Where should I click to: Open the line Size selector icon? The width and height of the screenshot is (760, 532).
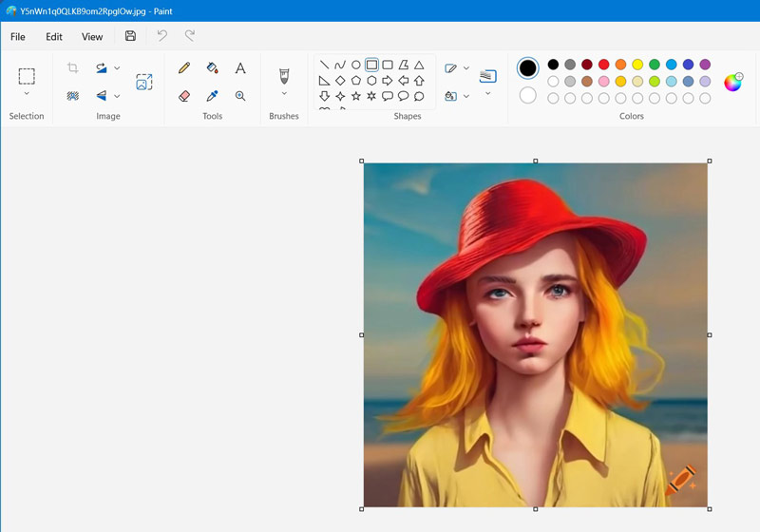(x=487, y=76)
